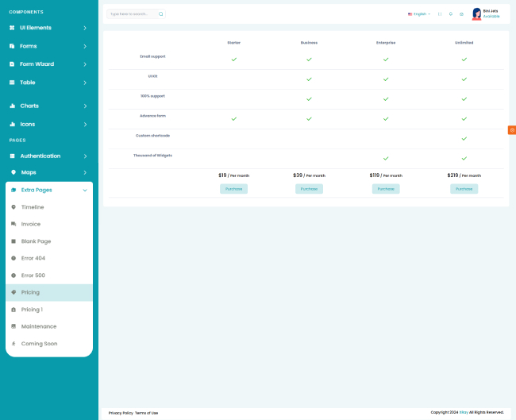Click the Form Wizard icon in the sidebar
Screen dimensions: 516x420
coord(13,64)
